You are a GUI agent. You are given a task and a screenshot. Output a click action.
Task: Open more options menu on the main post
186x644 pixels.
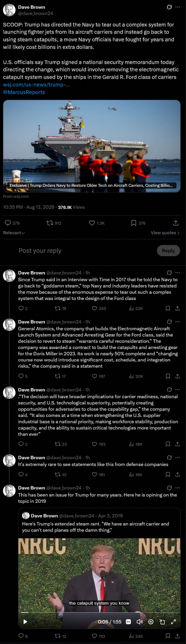click(x=178, y=7)
